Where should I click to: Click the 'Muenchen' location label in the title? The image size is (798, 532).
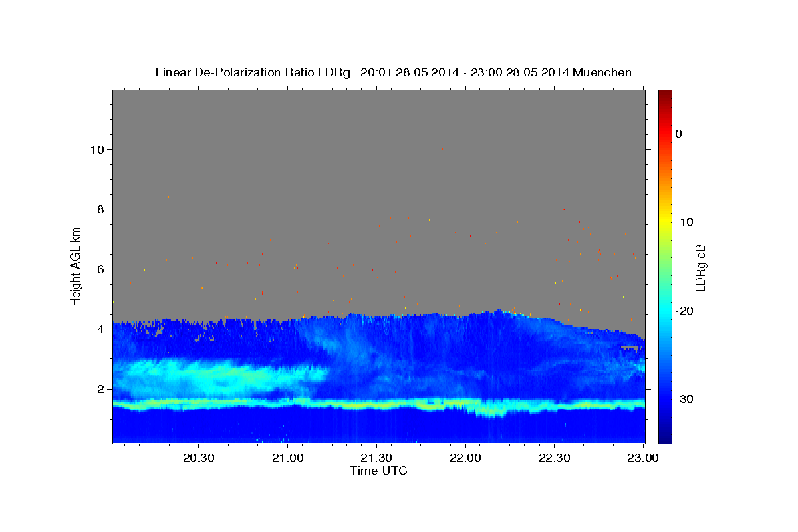tap(604, 72)
